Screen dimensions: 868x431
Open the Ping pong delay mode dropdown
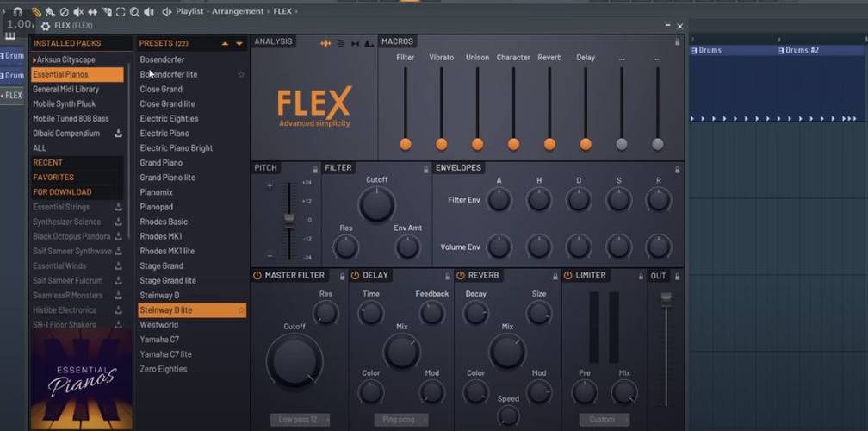(401, 420)
